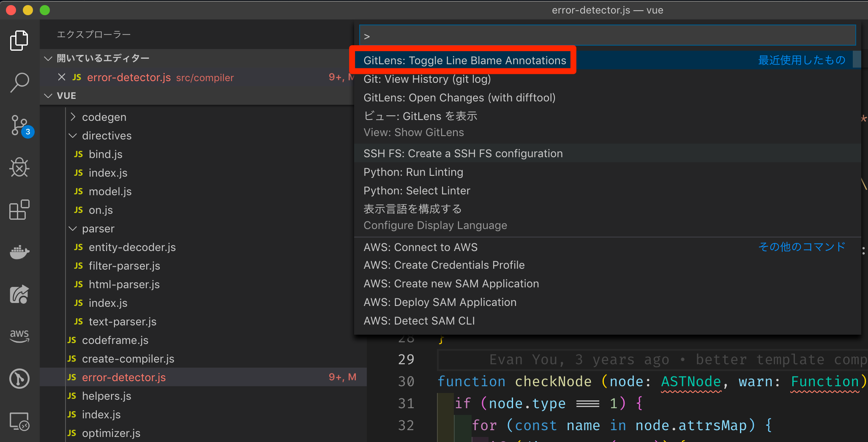Viewport: 868px width, 442px height.
Task: Open the Extensions view
Action: (x=19, y=210)
